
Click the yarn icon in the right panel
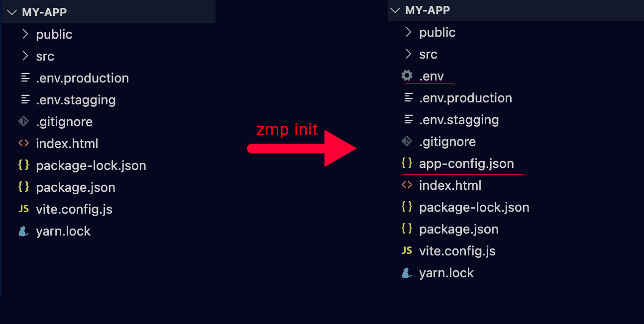tap(407, 273)
